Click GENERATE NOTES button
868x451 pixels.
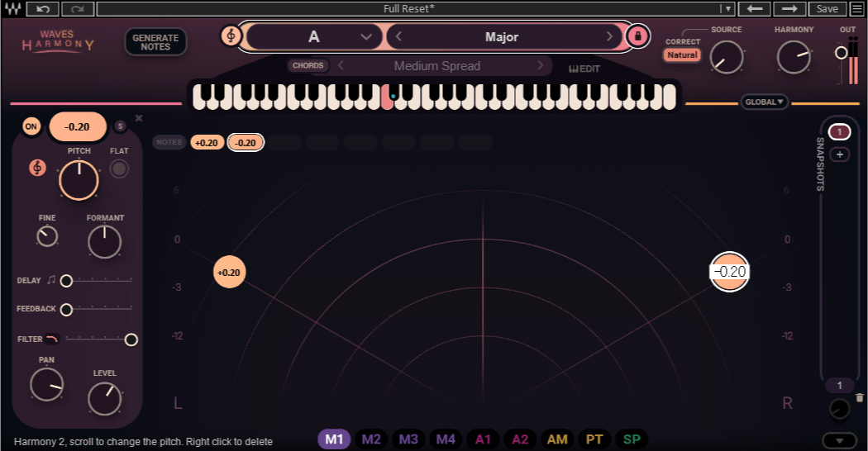click(155, 42)
